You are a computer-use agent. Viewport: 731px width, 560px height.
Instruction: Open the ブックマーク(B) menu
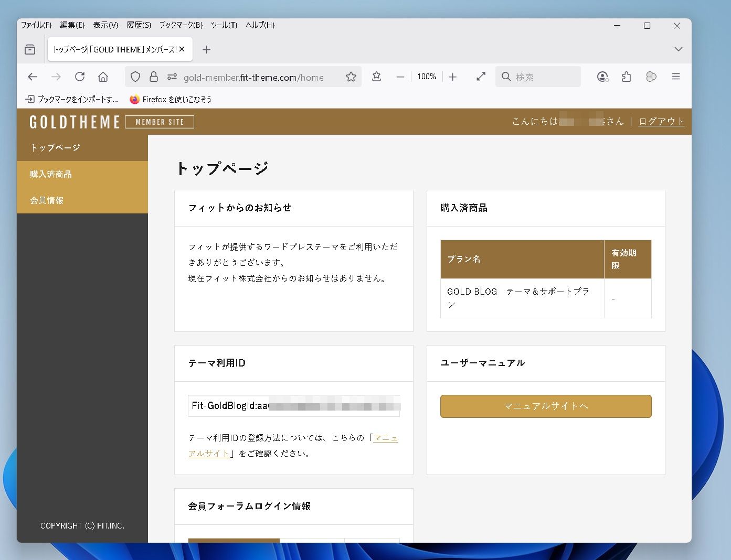point(181,25)
